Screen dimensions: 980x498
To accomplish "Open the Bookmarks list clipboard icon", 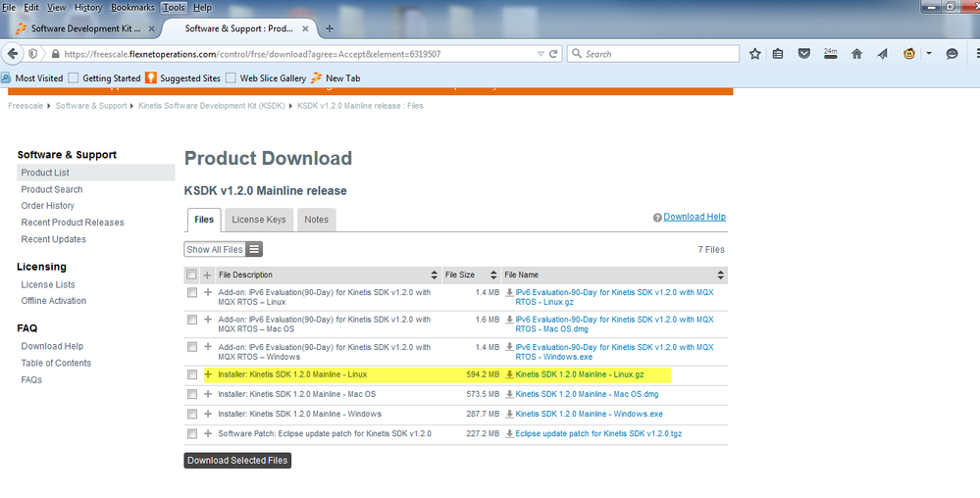I will pos(778,54).
